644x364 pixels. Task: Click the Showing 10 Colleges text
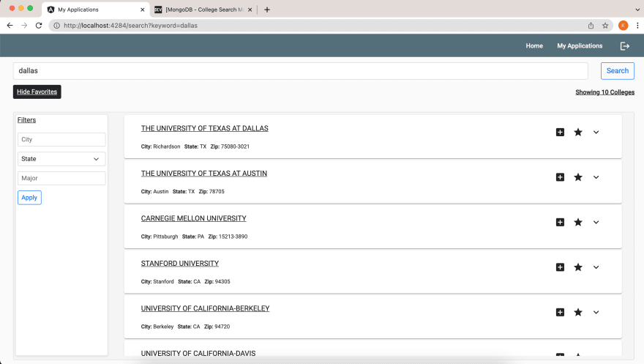click(604, 92)
